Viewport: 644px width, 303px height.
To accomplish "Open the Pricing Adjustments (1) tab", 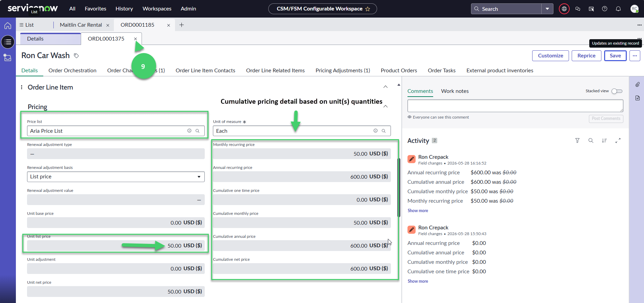I will [343, 70].
